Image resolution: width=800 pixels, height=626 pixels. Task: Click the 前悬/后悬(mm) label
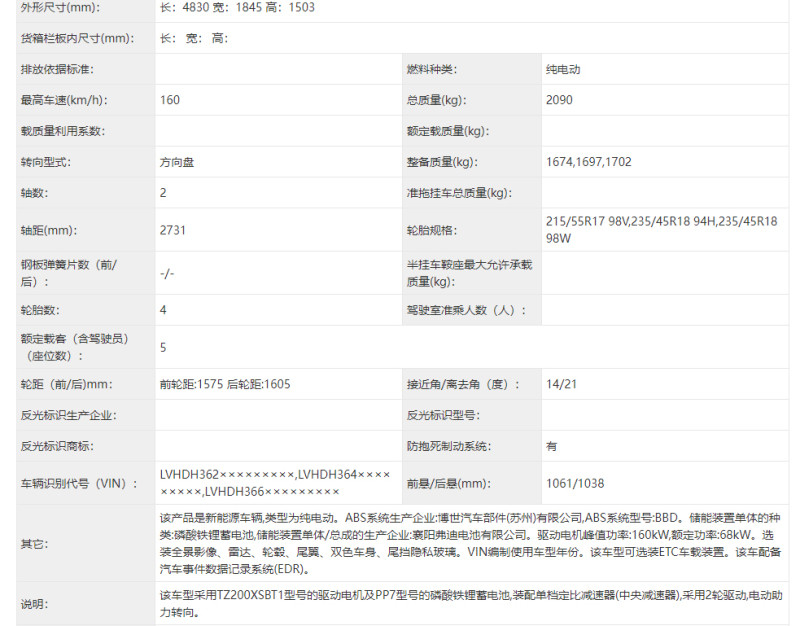[448, 483]
